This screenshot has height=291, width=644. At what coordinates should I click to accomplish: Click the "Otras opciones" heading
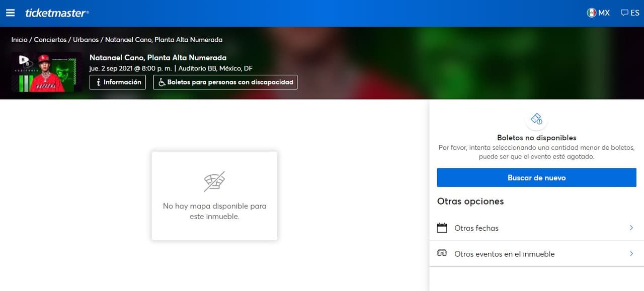470,202
